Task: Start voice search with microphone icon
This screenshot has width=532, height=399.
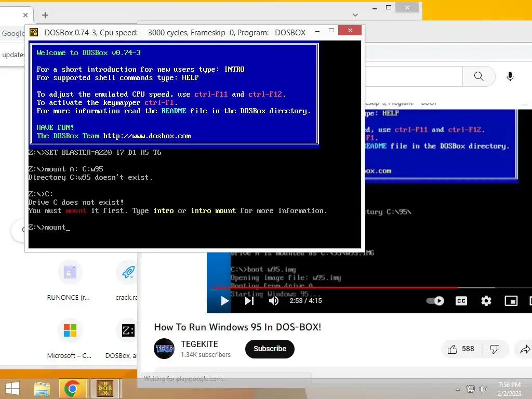Action: (x=510, y=76)
